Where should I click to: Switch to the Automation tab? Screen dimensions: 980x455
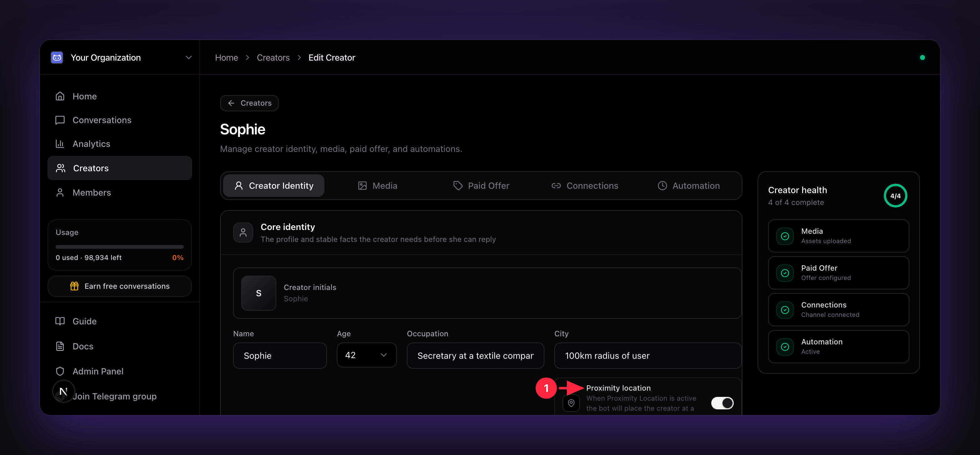pyautogui.click(x=688, y=186)
